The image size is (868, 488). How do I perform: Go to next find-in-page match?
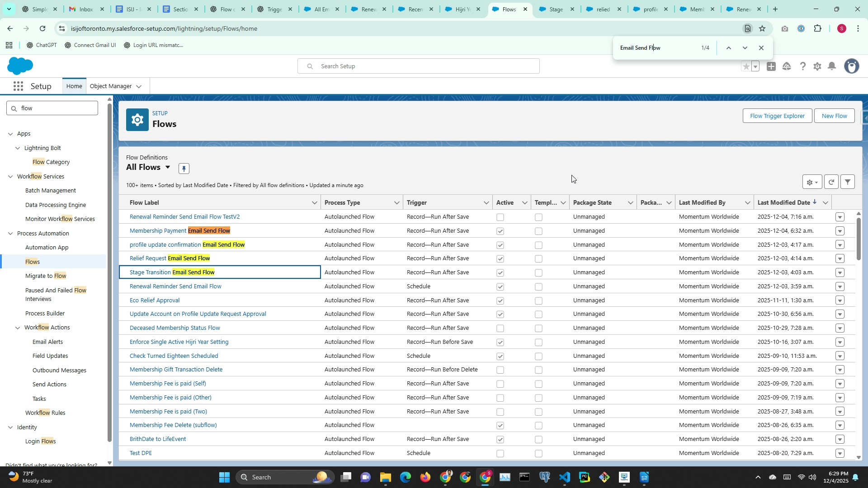point(745,48)
